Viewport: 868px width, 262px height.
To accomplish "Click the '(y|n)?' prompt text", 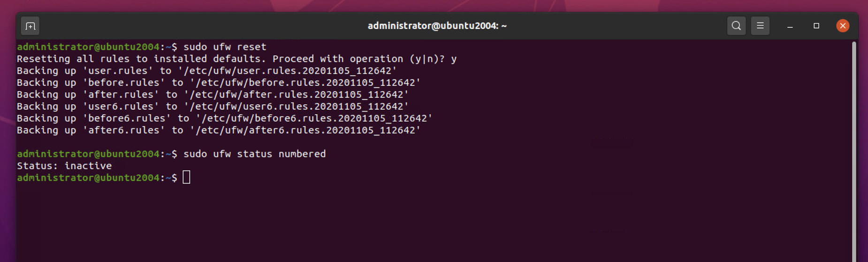I will click(x=427, y=59).
